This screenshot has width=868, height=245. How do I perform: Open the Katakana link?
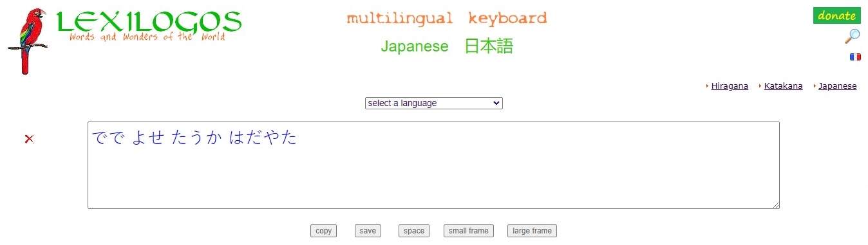[783, 86]
